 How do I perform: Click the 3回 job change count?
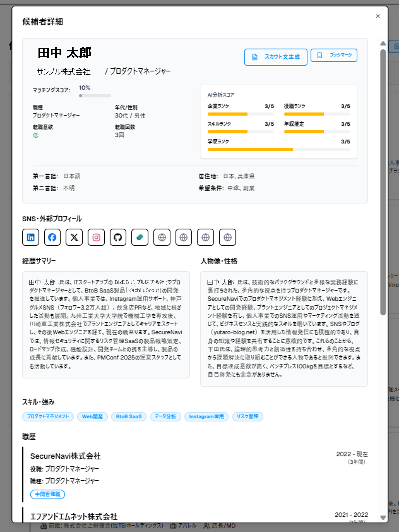coord(120,135)
